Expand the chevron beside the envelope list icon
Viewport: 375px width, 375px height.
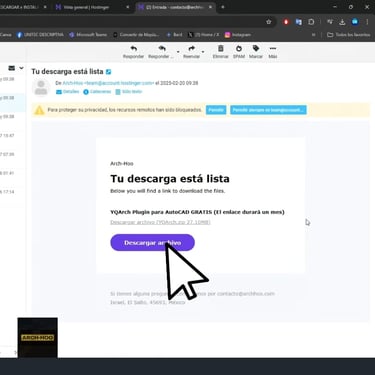[21, 68]
